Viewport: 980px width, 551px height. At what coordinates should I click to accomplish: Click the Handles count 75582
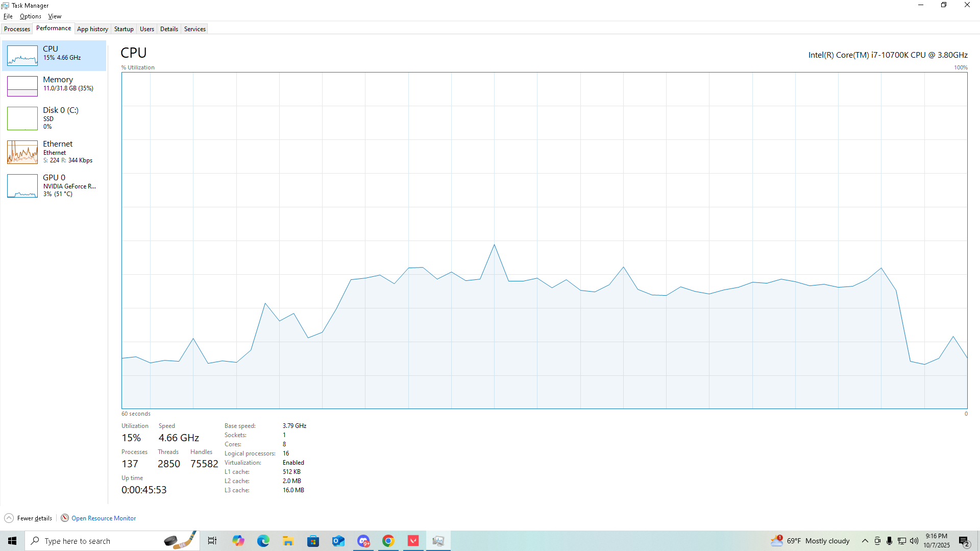coord(204,464)
